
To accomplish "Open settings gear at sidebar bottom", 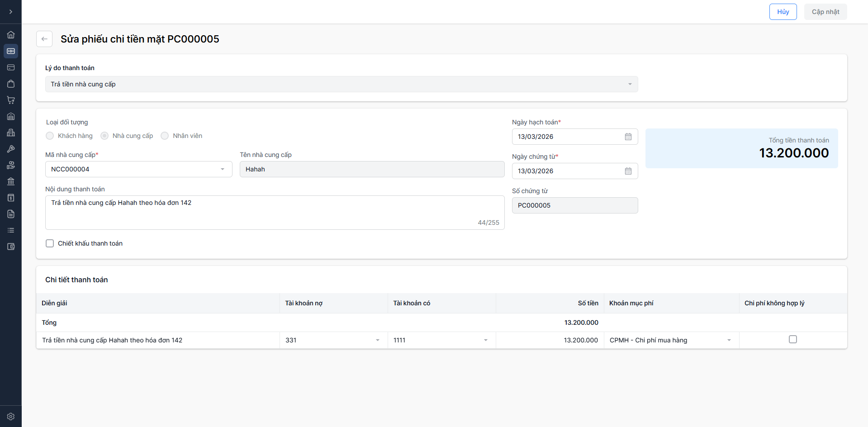I will pyautogui.click(x=11, y=417).
